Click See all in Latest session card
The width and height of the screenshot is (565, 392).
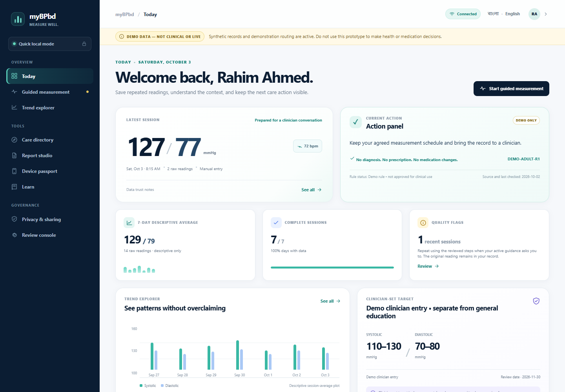[312, 190]
